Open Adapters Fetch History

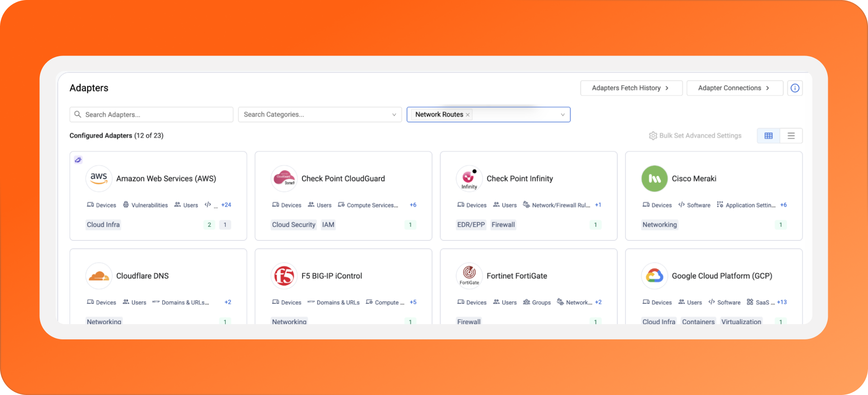click(x=631, y=88)
